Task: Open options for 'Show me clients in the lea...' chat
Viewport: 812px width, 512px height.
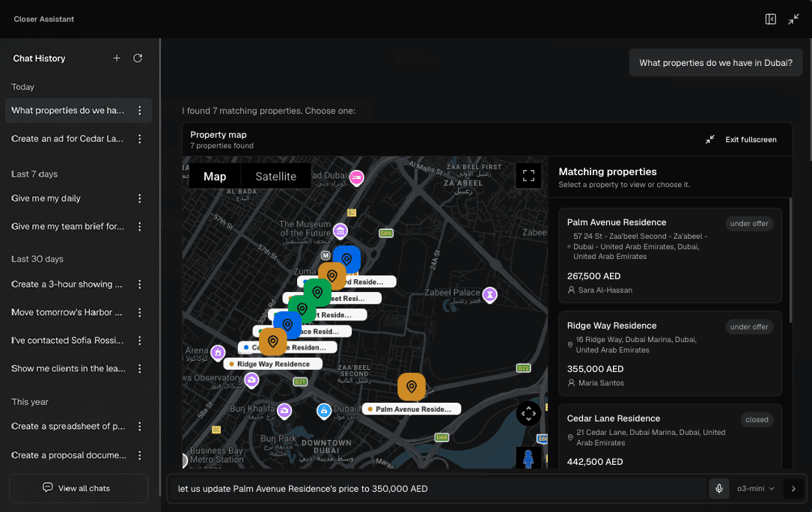Action: (140, 368)
